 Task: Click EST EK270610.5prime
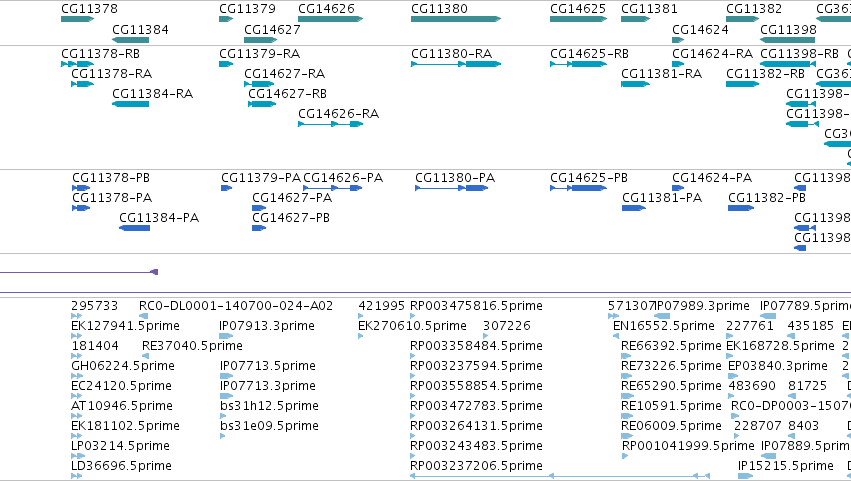point(412,326)
